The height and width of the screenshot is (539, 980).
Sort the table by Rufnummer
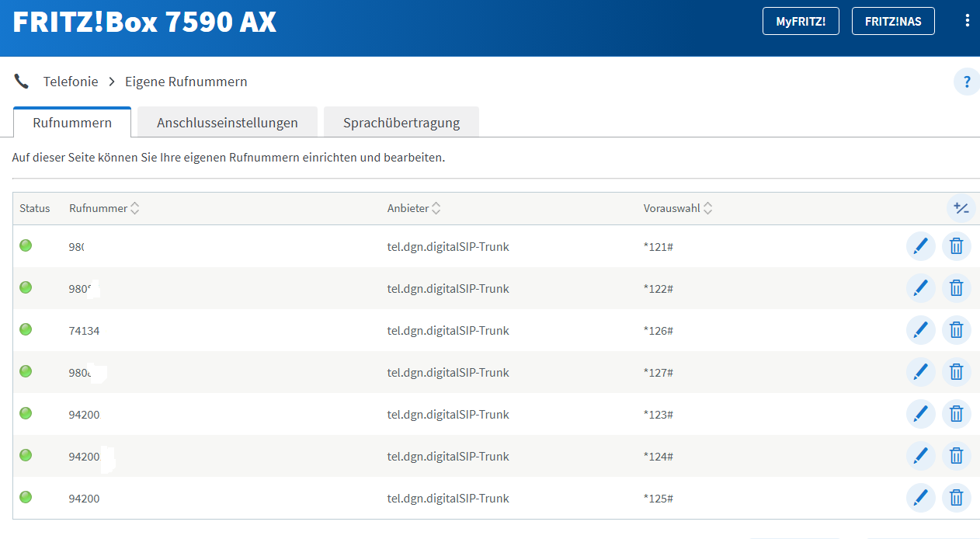coord(104,208)
